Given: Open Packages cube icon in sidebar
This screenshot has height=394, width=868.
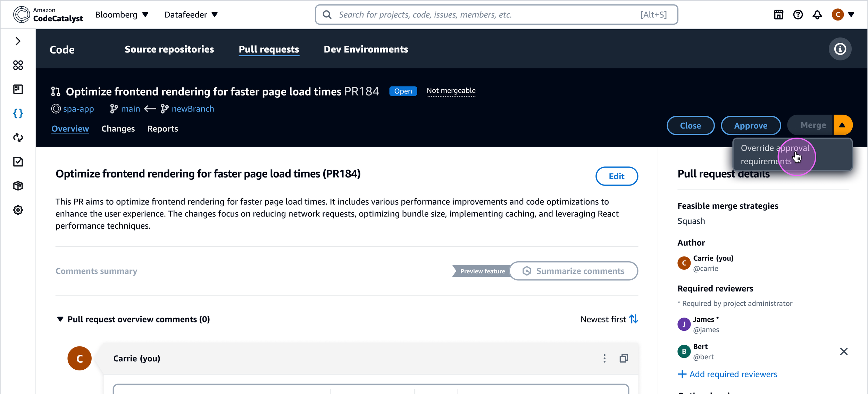Looking at the screenshot, I should click(18, 186).
